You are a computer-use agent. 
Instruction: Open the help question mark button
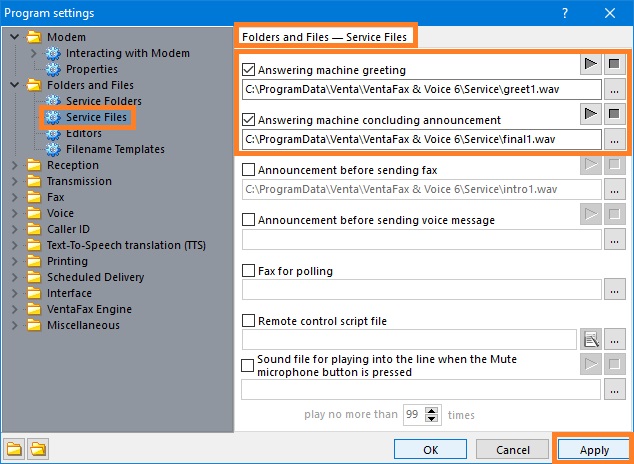click(565, 13)
